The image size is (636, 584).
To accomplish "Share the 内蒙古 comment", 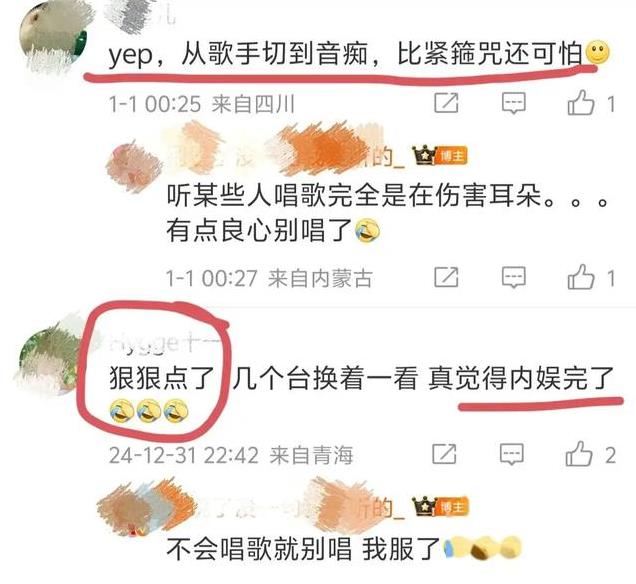I will 446,277.
